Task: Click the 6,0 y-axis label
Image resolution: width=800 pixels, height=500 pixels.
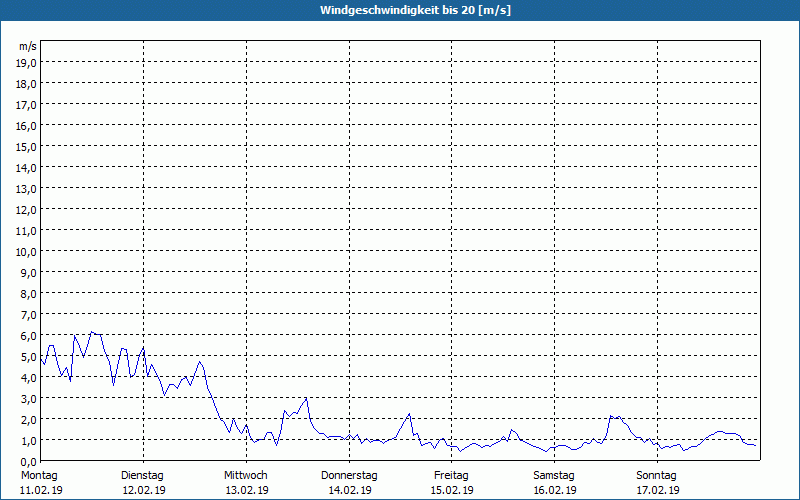Action: pos(29,336)
